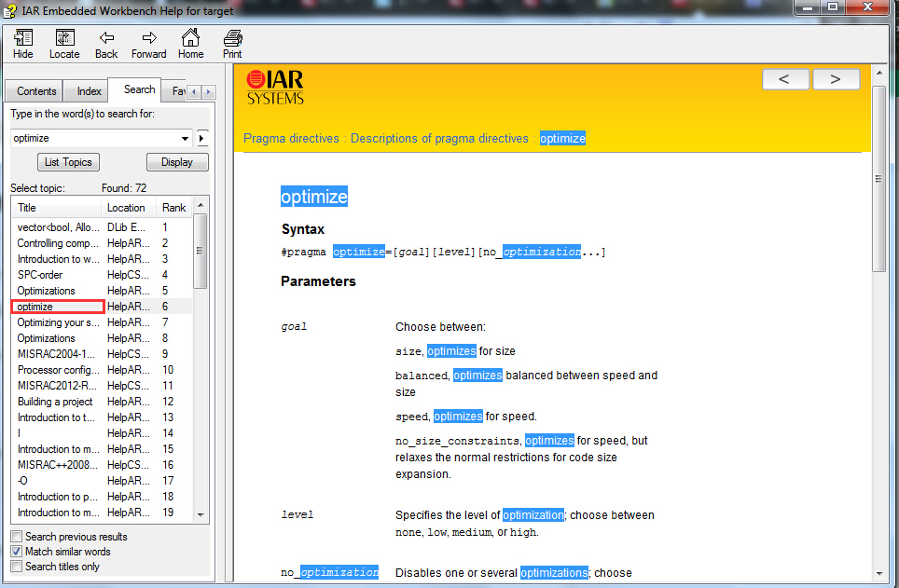Image resolution: width=899 pixels, height=588 pixels.
Task: Open the Pragma directives breadcrumb link
Action: [x=291, y=139]
